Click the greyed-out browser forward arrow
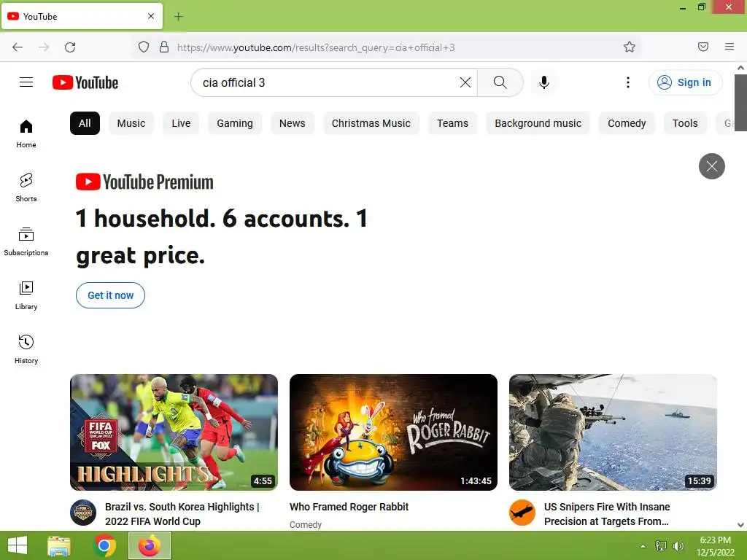The height and width of the screenshot is (560, 747). 44,47
